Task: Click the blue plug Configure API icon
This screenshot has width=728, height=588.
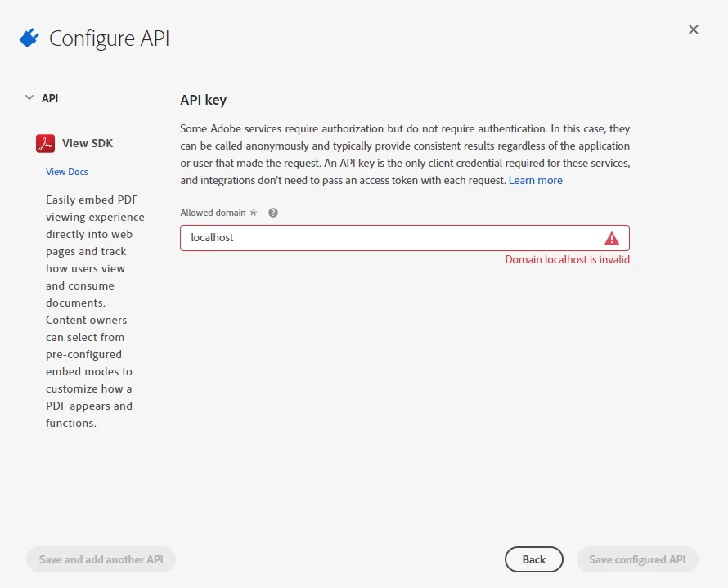Action: [29, 38]
